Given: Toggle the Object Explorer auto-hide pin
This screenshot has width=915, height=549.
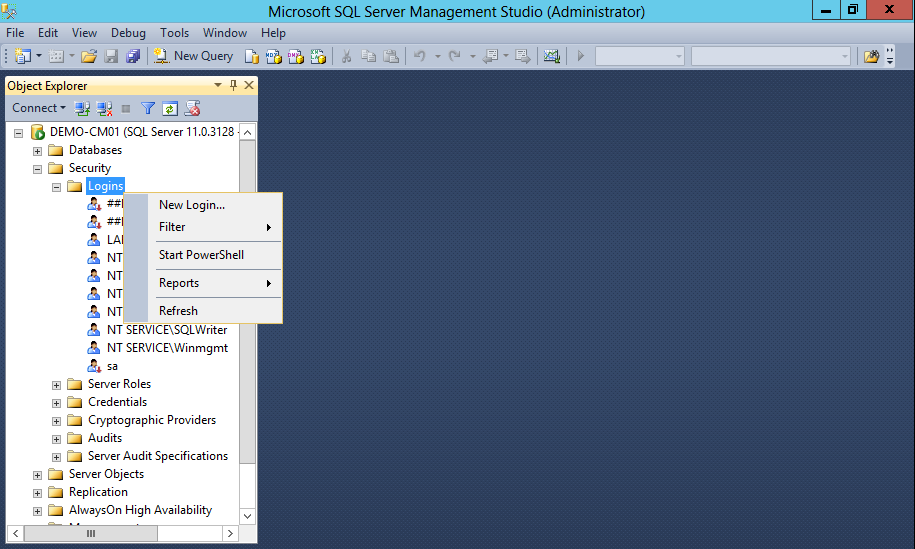Looking at the screenshot, I should (x=234, y=86).
